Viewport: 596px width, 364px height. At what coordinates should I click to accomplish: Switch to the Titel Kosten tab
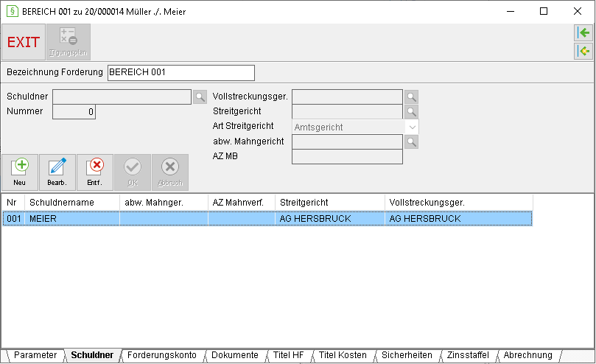click(x=343, y=355)
